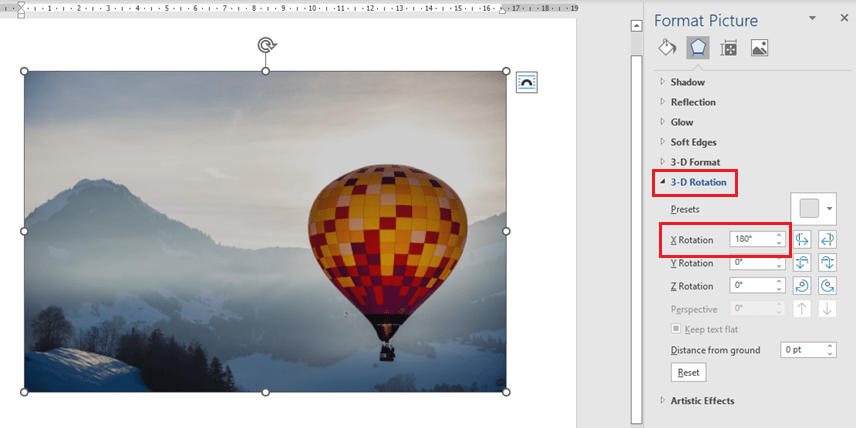The height and width of the screenshot is (428, 856).
Task: Open the Picture tab icon
Action: (x=759, y=48)
